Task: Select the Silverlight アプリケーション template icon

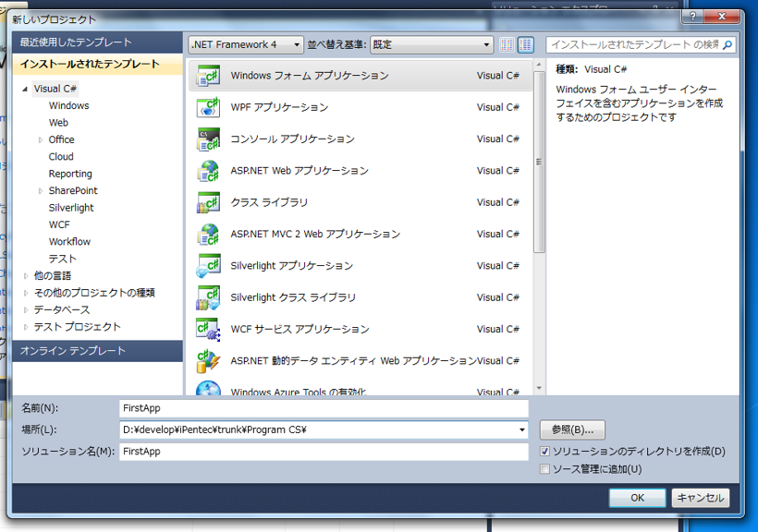Action: 208,266
